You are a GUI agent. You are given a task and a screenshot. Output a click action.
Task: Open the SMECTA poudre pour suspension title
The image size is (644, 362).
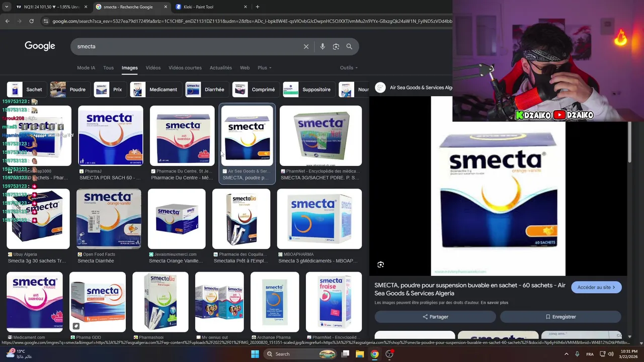(x=470, y=289)
